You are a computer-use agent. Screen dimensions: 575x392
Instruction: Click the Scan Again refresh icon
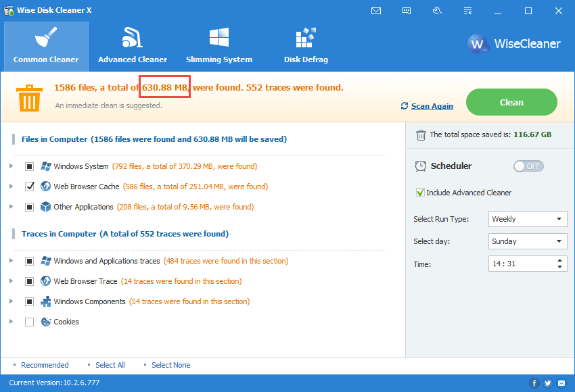[x=405, y=106]
